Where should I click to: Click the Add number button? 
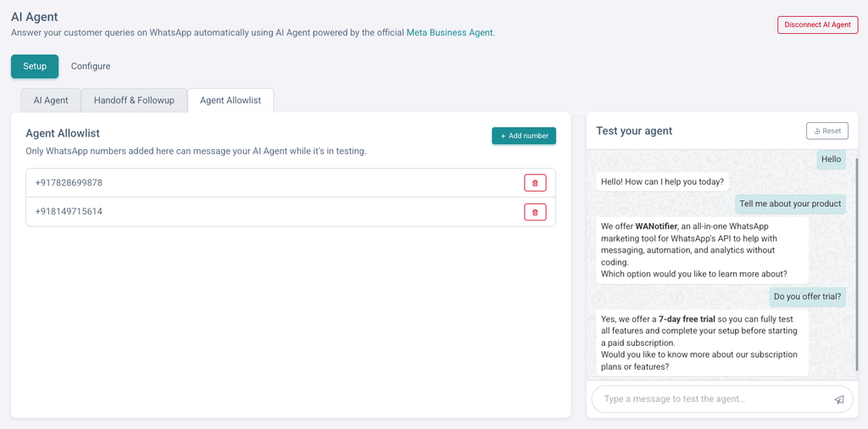[524, 136]
